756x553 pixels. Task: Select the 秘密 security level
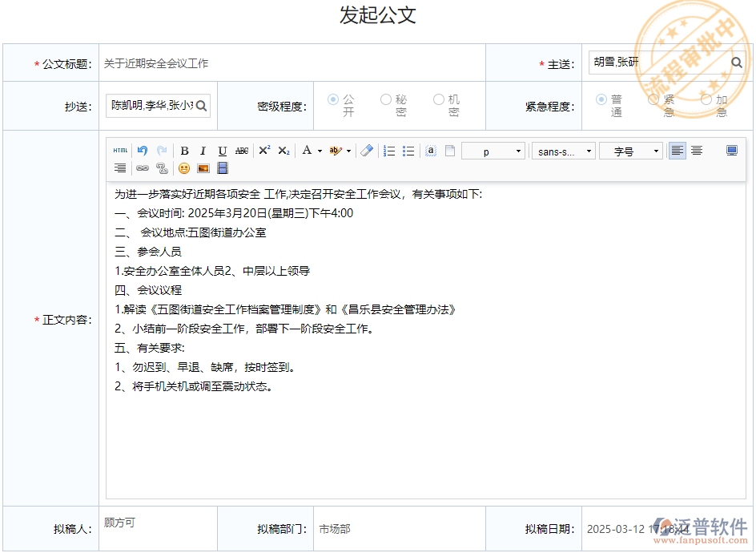click(384, 99)
